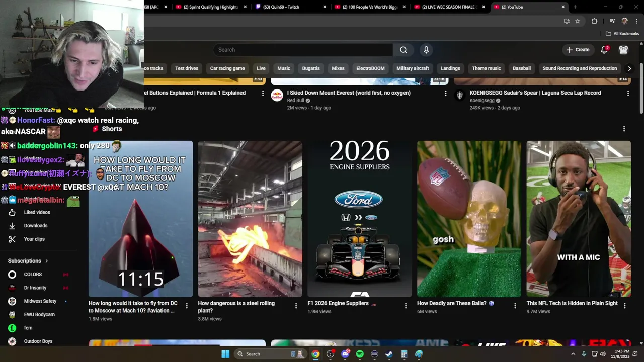Image resolution: width=644 pixels, height=362 pixels.
Task: Click the YouTube search magnifier button
Action: (x=404, y=50)
